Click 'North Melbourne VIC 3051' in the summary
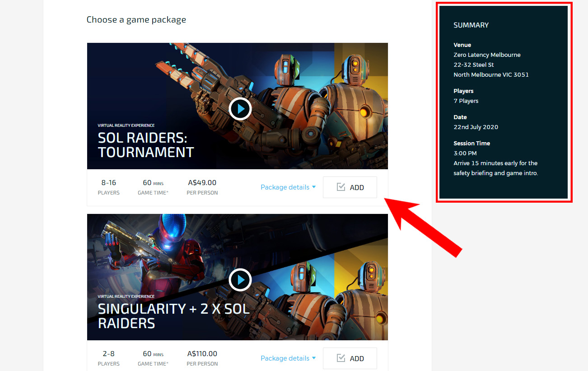588x371 pixels. click(x=491, y=75)
